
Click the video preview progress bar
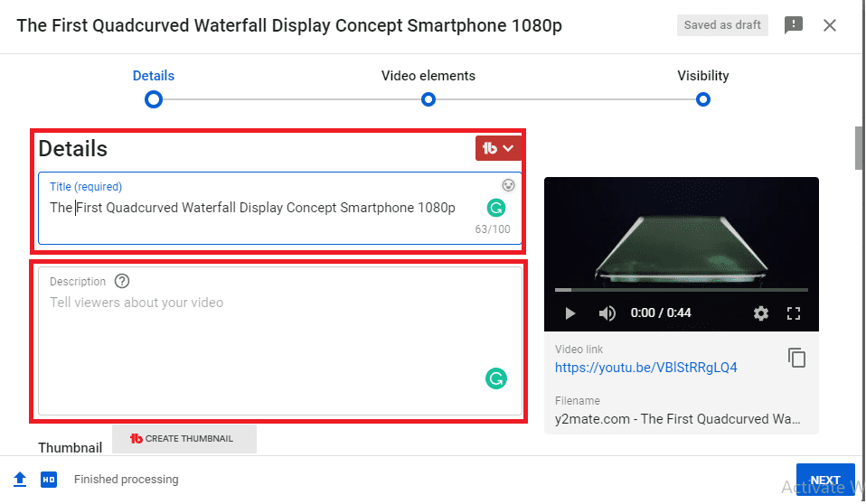pos(681,290)
